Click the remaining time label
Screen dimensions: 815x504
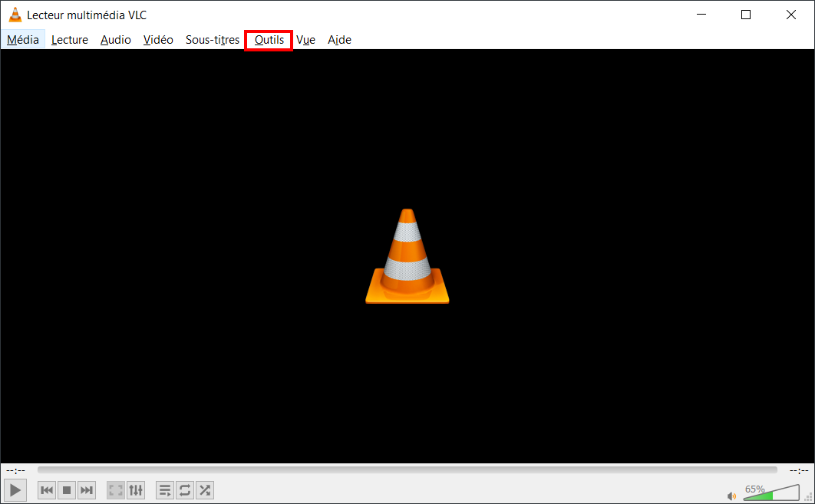coord(799,471)
